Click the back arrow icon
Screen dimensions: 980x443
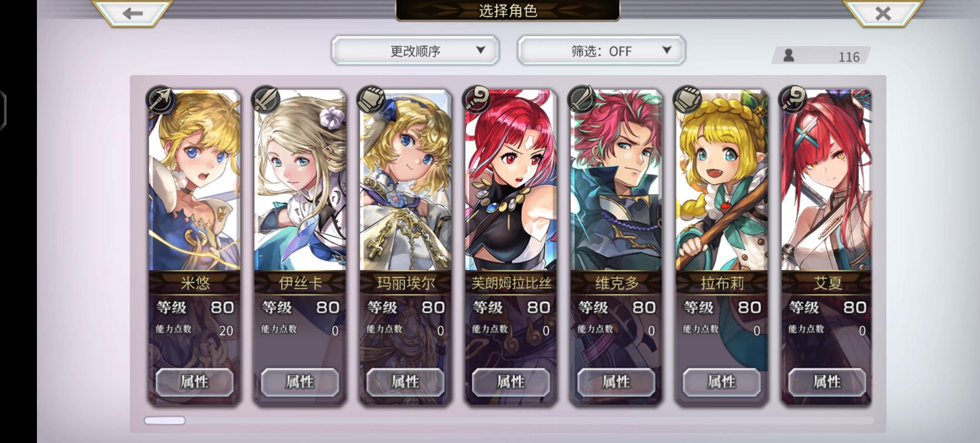[x=133, y=14]
